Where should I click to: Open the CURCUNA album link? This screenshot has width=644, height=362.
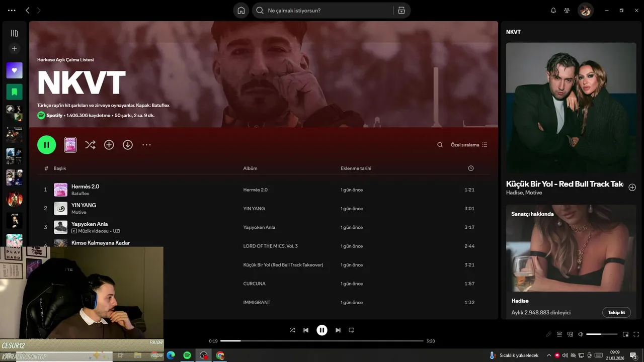click(254, 284)
